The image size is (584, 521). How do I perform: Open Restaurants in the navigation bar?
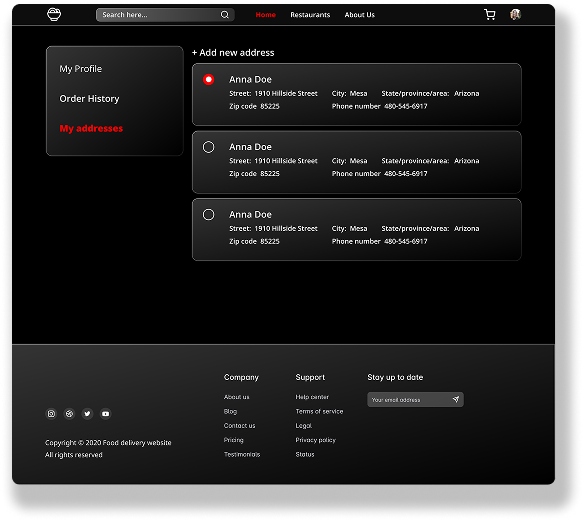click(x=310, y=15)
